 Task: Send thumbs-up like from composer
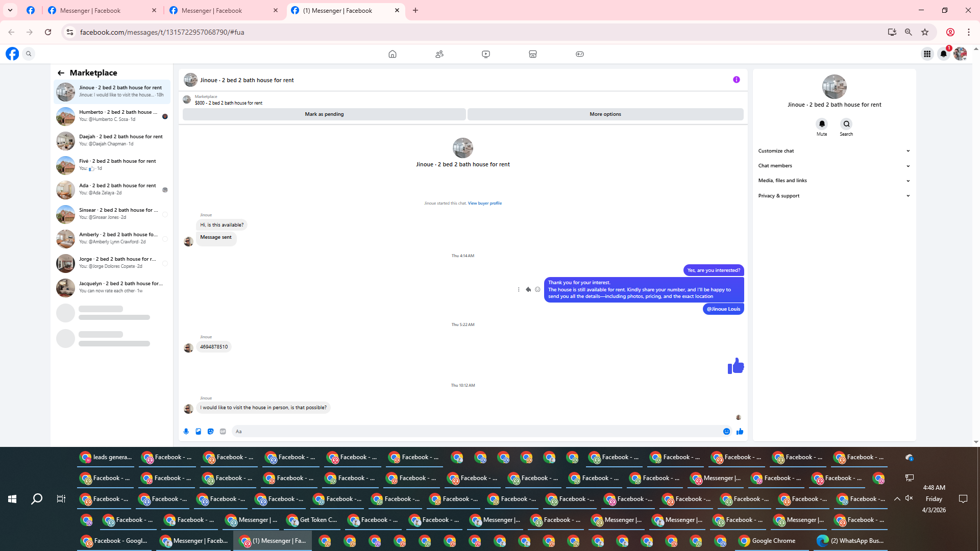click(740, 432)
